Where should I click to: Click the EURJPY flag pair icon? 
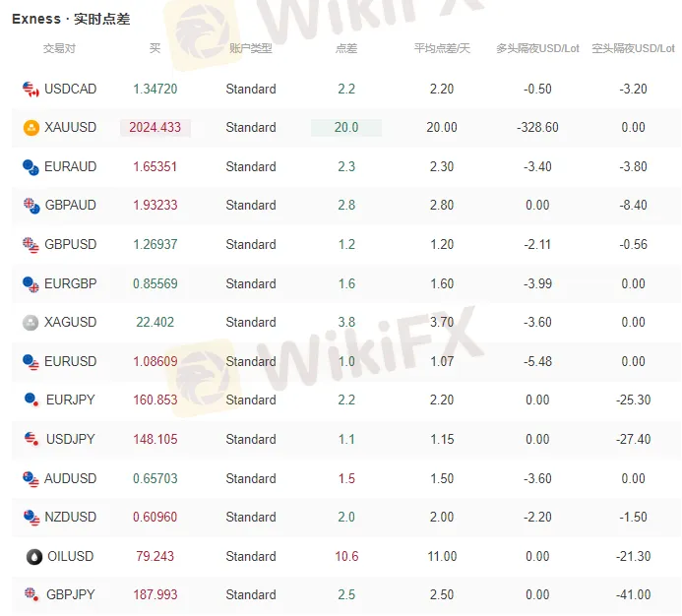(32, 400)
